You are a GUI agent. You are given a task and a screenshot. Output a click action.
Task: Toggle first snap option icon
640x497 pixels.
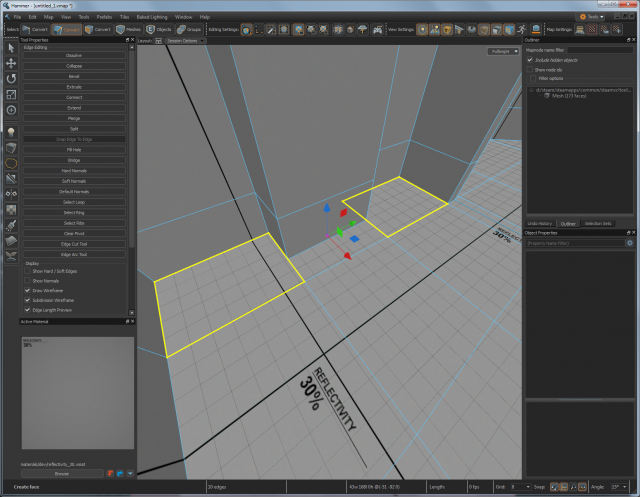point(554,487)
